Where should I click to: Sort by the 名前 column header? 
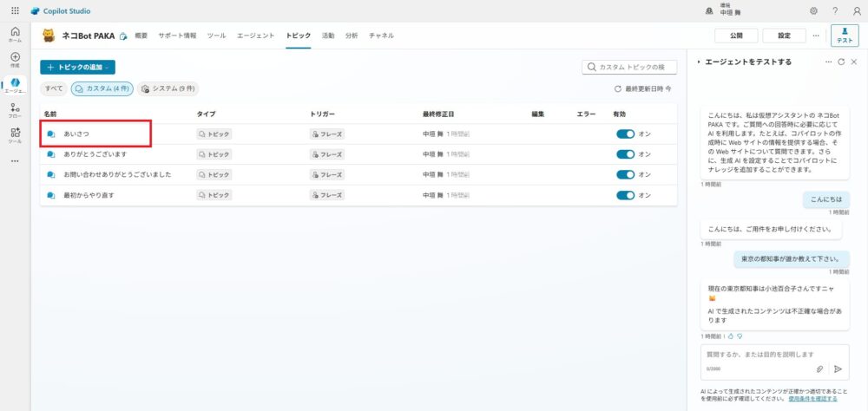click(x=50, y=114)
